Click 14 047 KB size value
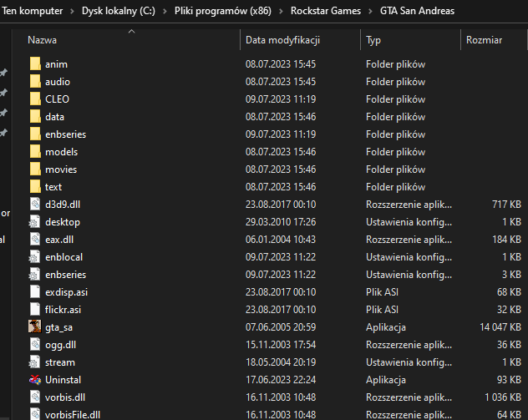Screen dimensions: 528x420 (x=500, y=327)
